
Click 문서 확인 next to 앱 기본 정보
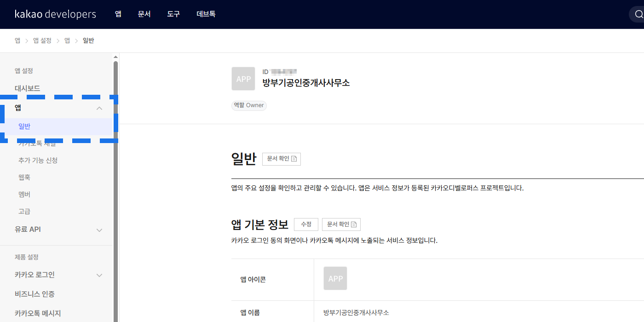point(341,224)
